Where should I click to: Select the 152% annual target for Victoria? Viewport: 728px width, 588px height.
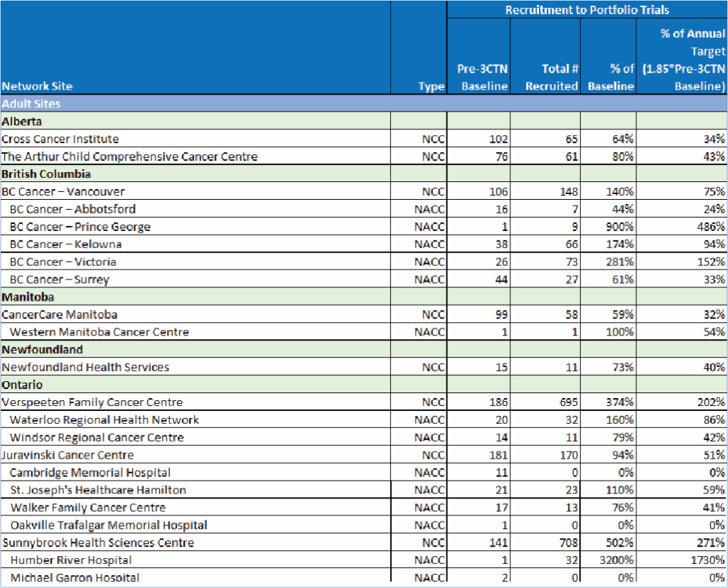click(x=711, y=262)
